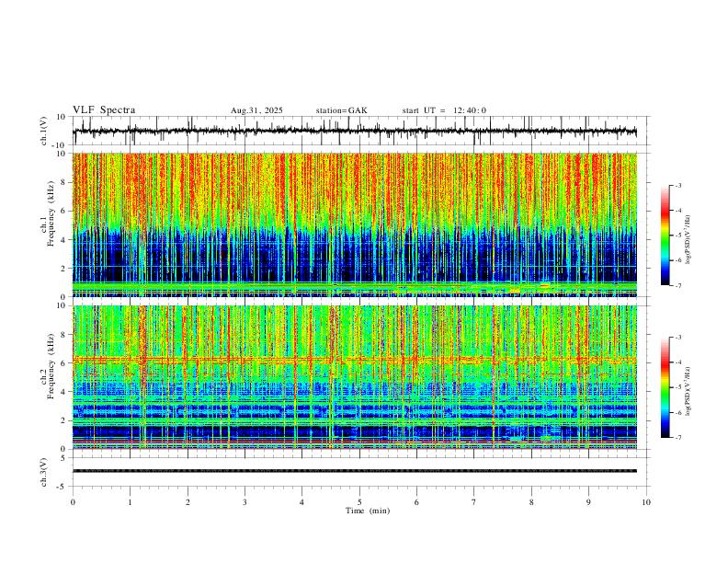Image resolution: width=728 pixels, height=563 pixels.
Task: Click the ch.1 "Frequency (kHz)" axis label
Action: (x=51, y=214)
